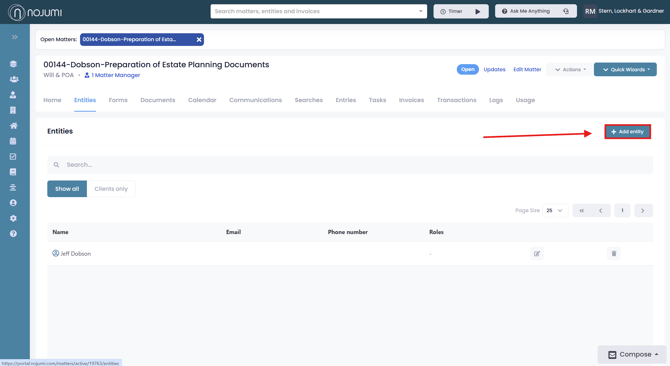The width and height of the screenshot is (670, 366).
Task: Switch to the Forms tab
Action: click(x=118, y=100)
